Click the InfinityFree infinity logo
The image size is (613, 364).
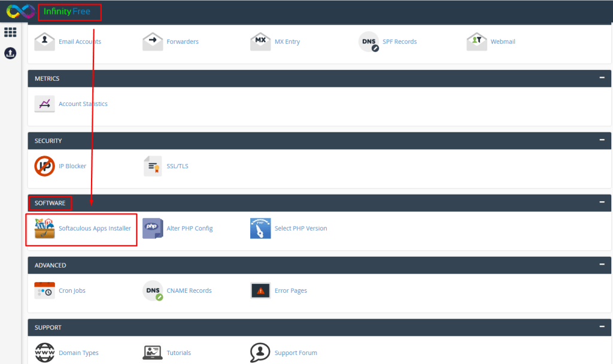click(22, 11)
